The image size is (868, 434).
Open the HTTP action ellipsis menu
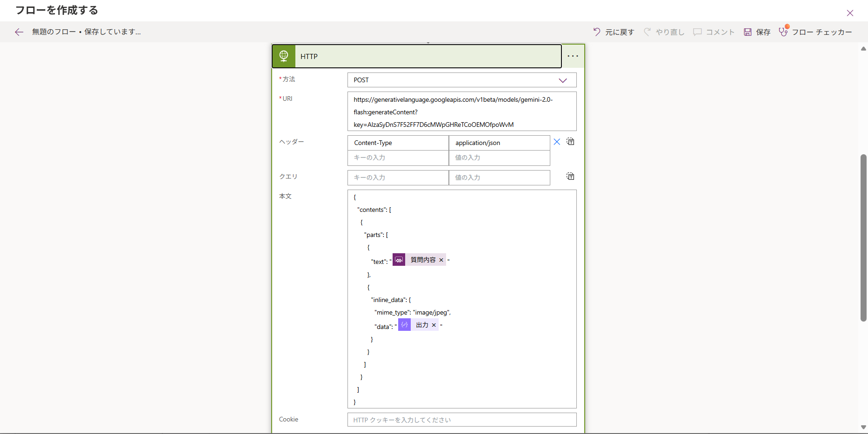(573, 56)
